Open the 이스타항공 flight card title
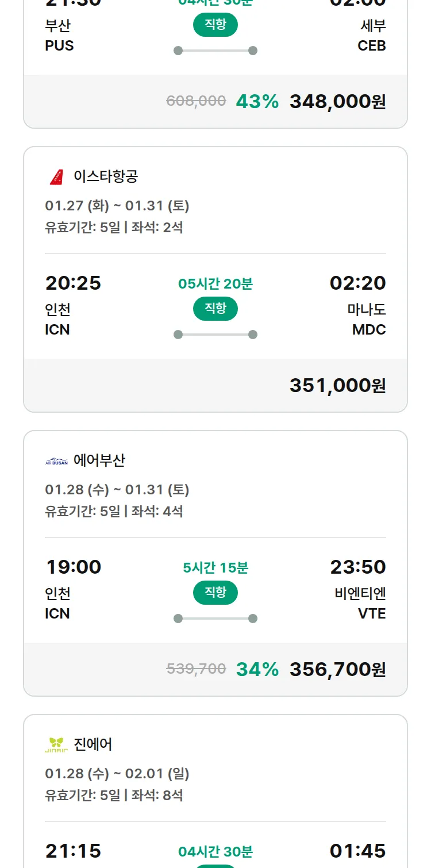The image size is (431, 868). pyautogui.click(x=106, y=176)
